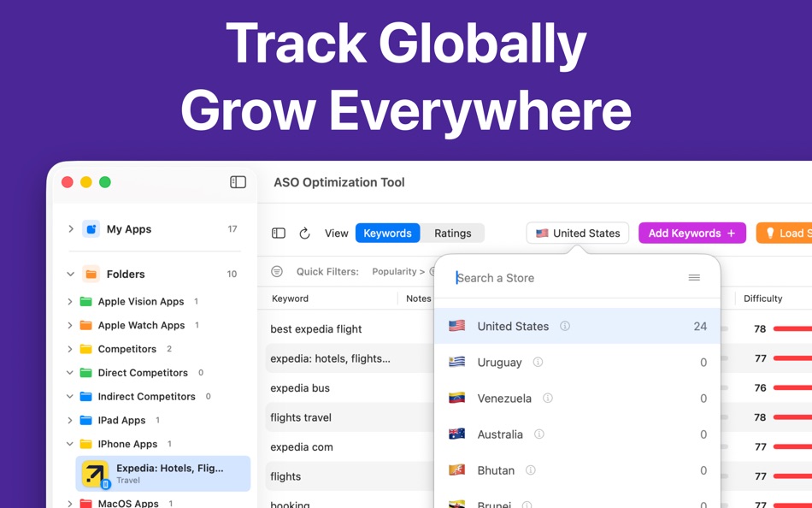Open the Quick Filters icon beside the keyword list
Image resolution: width=812 pixels, height=508 pixels.
pyautogui.click(x=277, y=271)
